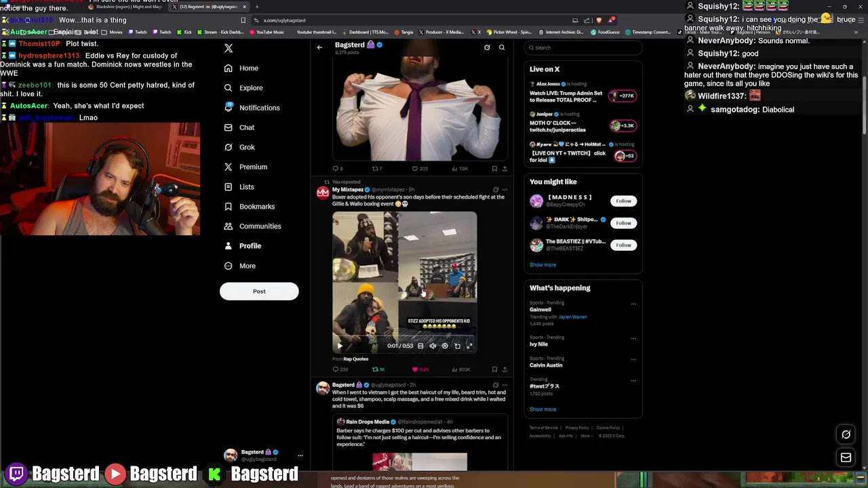
Task: Open Profile from the sidebar
Action: 242,246
